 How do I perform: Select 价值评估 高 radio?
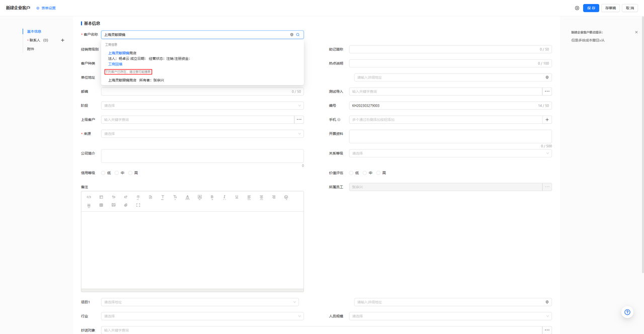tap(378, 173)
